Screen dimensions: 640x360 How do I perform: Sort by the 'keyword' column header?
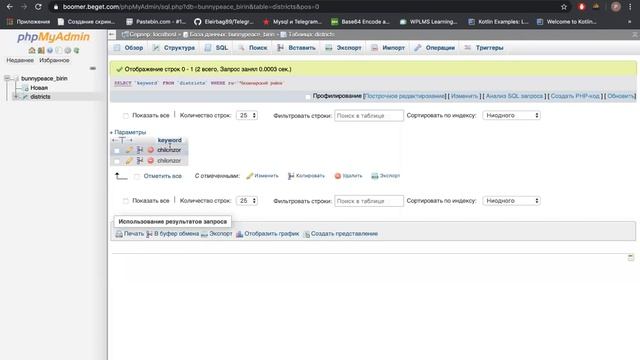pos(169,140)
